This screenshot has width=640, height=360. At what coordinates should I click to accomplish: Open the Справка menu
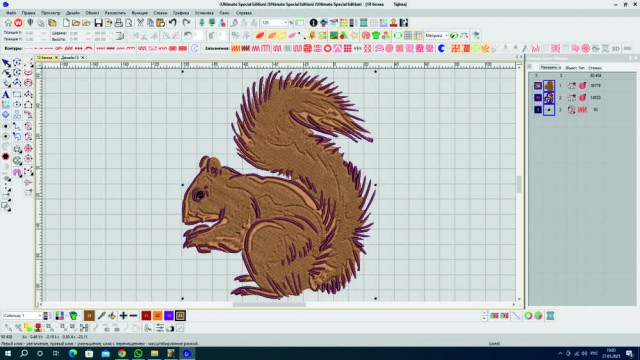(244, 13)
